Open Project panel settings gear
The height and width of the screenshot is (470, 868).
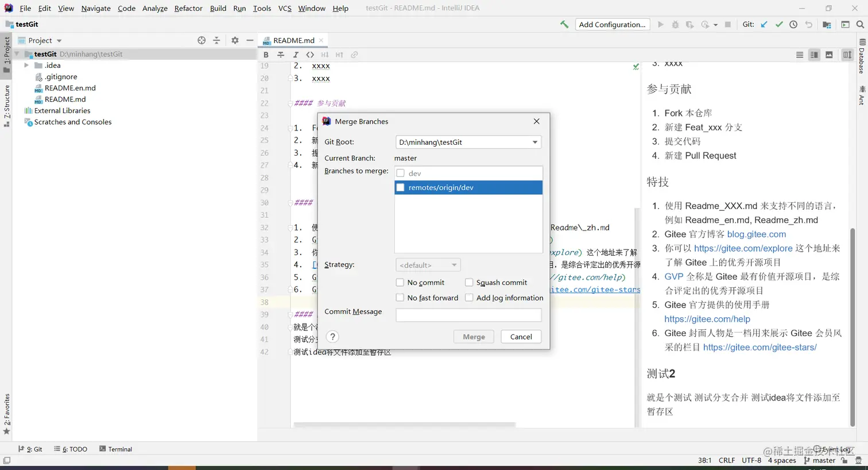coord(235,40)
